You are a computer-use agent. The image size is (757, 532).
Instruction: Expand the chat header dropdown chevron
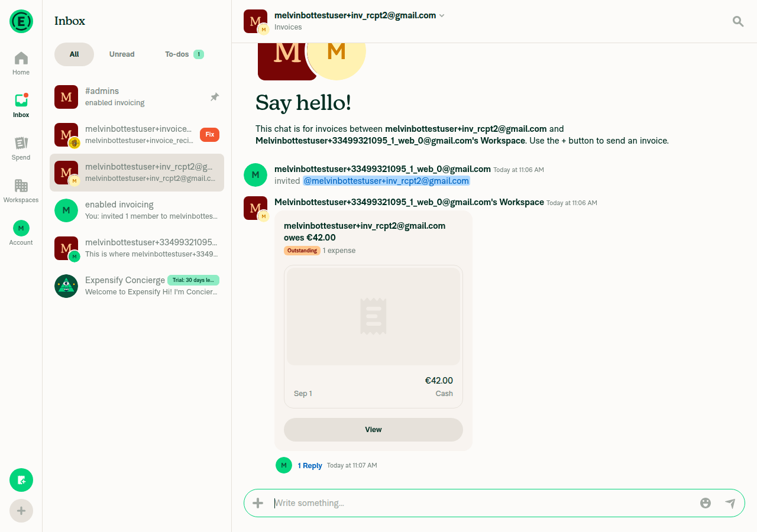(442, 16)
